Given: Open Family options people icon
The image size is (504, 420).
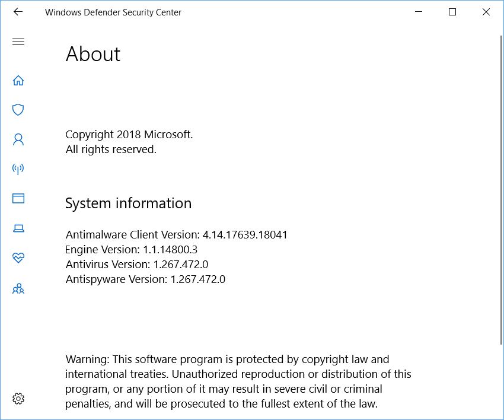Looking at the screenshot, I should [x=18, y=288].
